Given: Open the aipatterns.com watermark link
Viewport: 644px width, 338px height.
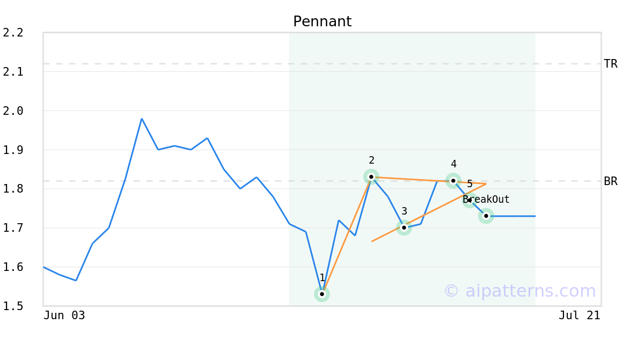Looking at the screenshot, I should coord(519,291).
